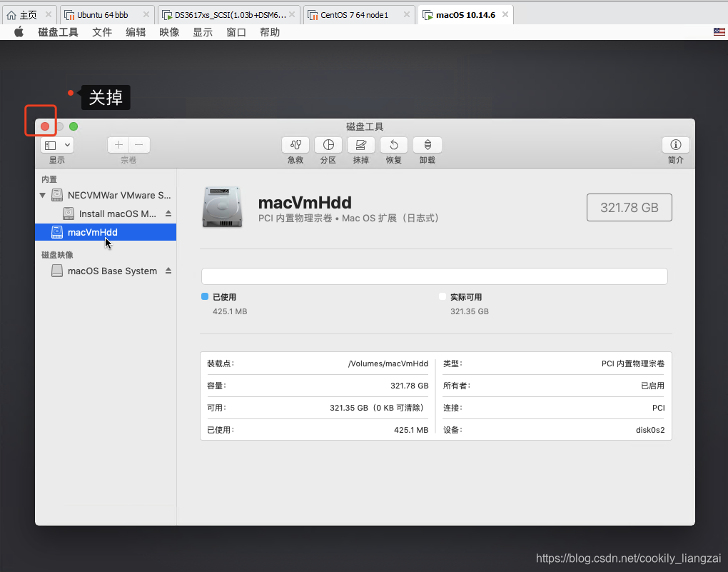Click the US flag input source icon
Screen dimensions: 728x572
(719, 31)
